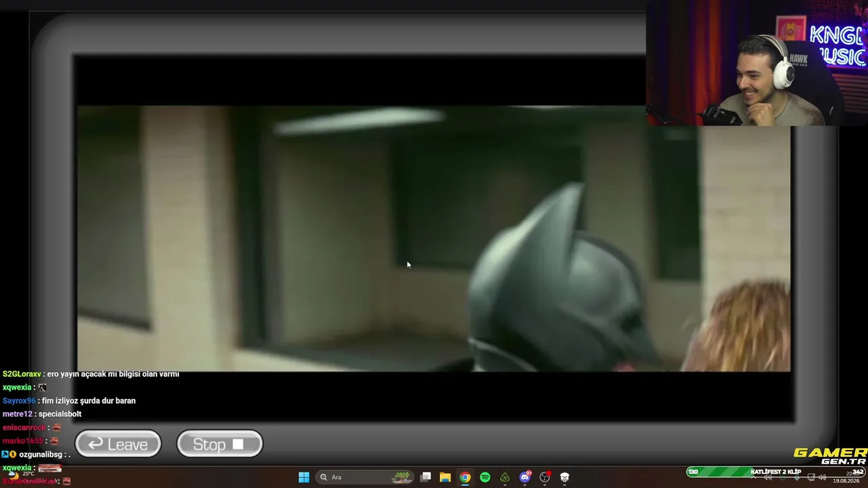This screenshot has height=488, width=868.
Task: Click the Leave button
Action: [x=118, y=444]
